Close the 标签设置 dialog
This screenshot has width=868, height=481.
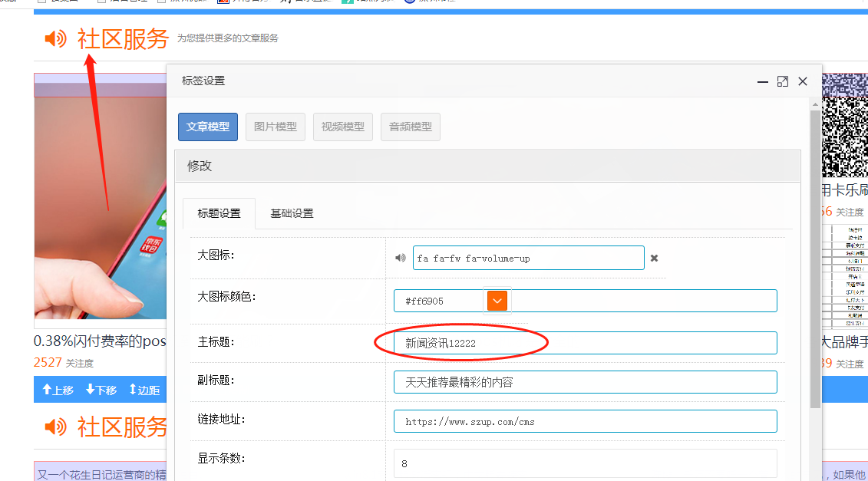point(803,81)
